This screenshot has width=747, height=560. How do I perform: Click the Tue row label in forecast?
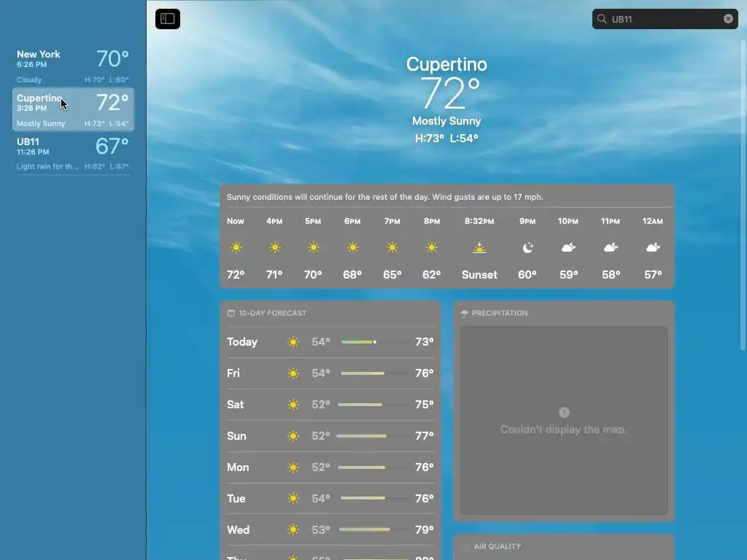coord(236,499)
